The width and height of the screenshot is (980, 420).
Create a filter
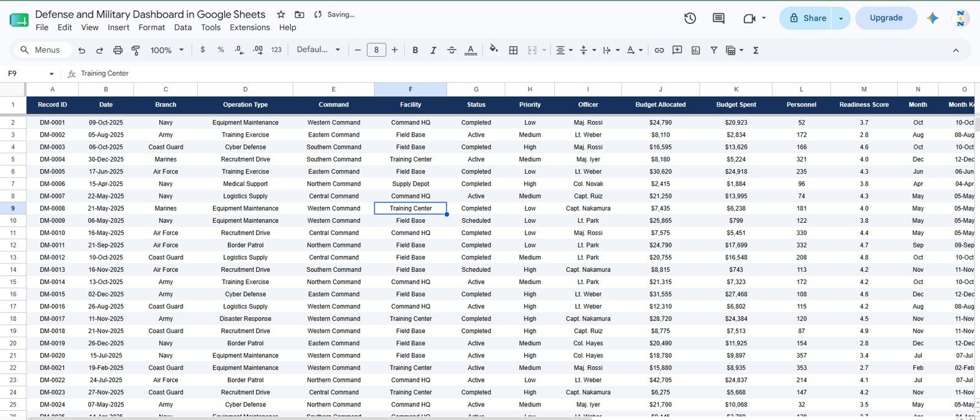(714, 50)
